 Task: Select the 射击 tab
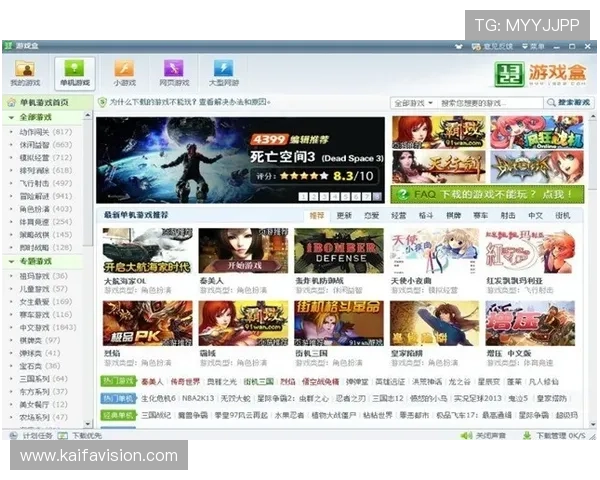tap(508, 216)
